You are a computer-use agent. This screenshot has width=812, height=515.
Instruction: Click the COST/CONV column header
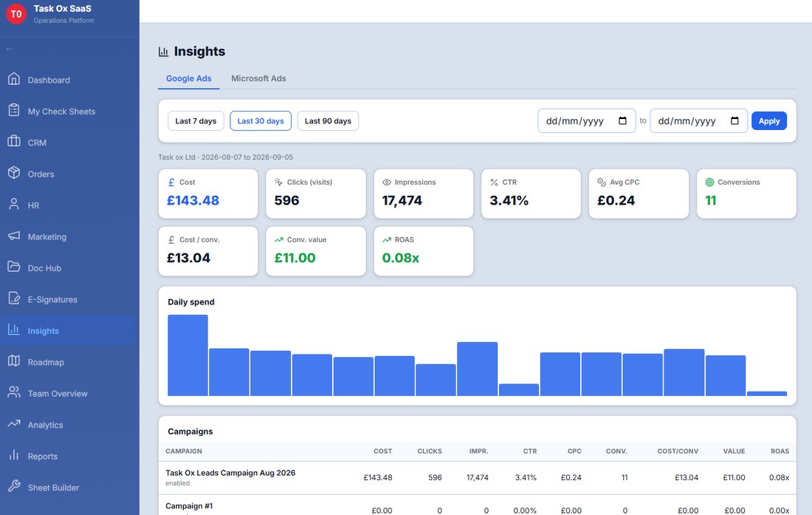coord(678,451)
